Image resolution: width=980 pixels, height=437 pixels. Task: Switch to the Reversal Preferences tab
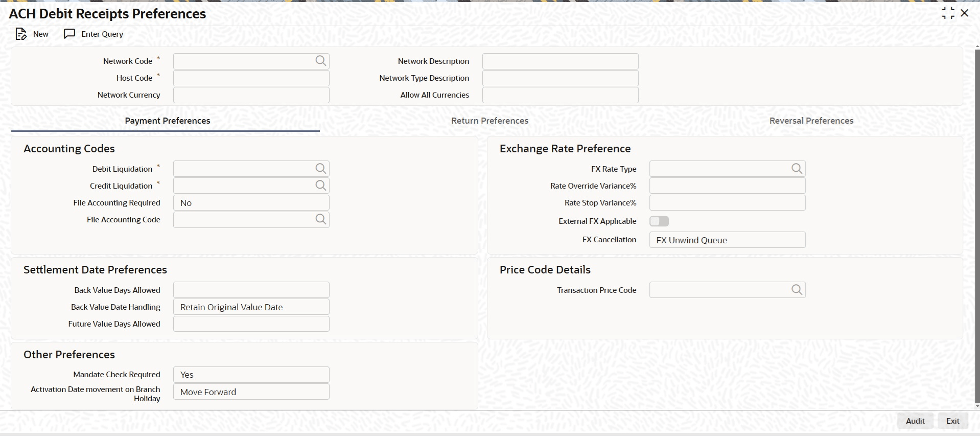[x=811, y=121]
